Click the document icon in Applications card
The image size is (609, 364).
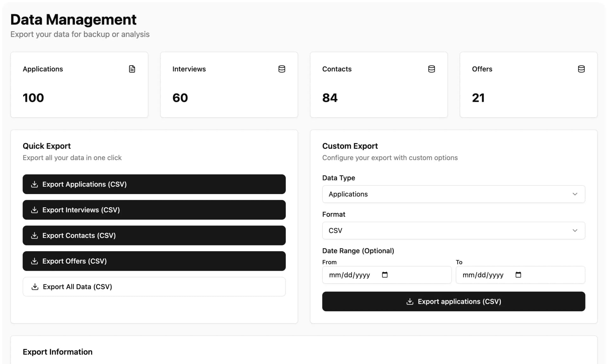coord(132,69)
